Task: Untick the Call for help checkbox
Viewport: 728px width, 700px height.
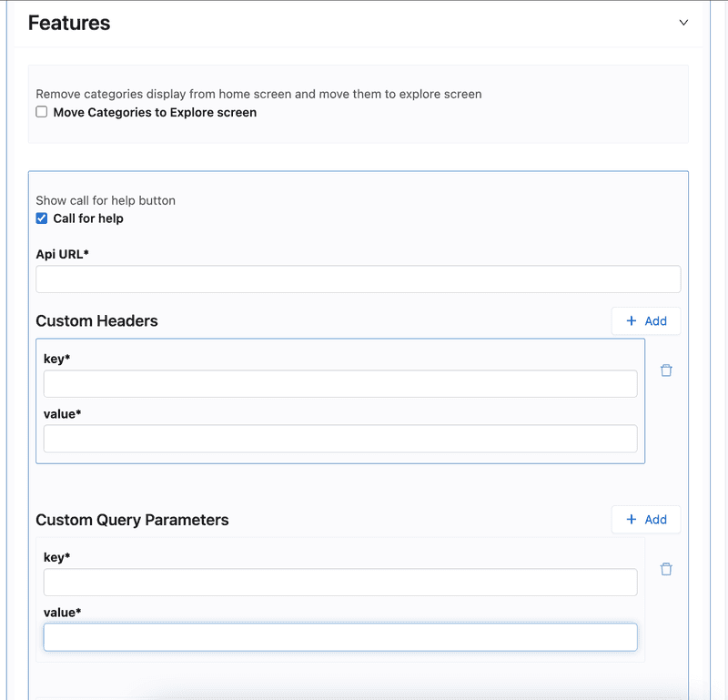Action: [42, 218]
